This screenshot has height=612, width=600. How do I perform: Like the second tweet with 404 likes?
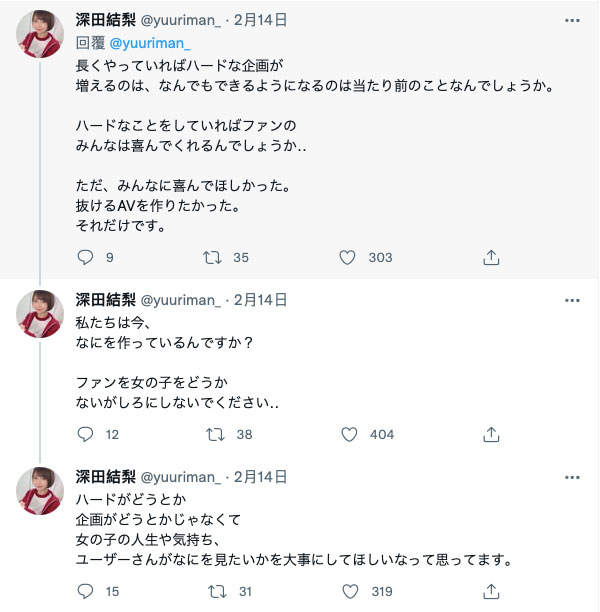coord(347,434)
